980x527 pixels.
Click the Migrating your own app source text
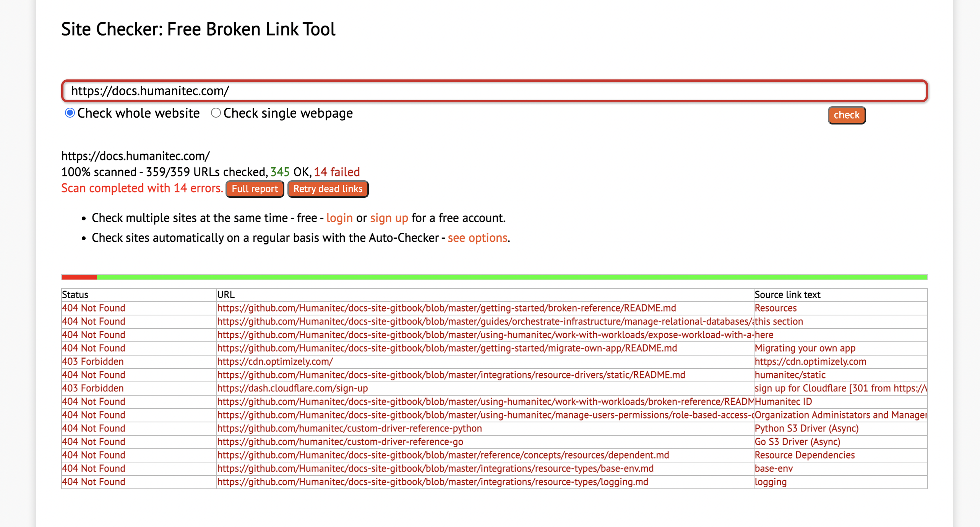[x=805, y=348]
